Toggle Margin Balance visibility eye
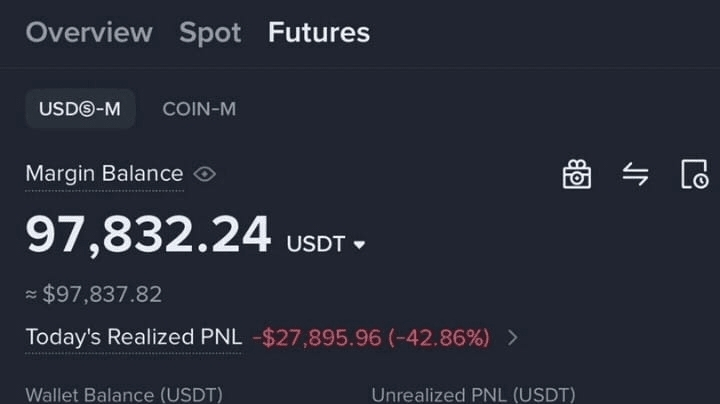The image size is (720, 404). tap(204, 174)
